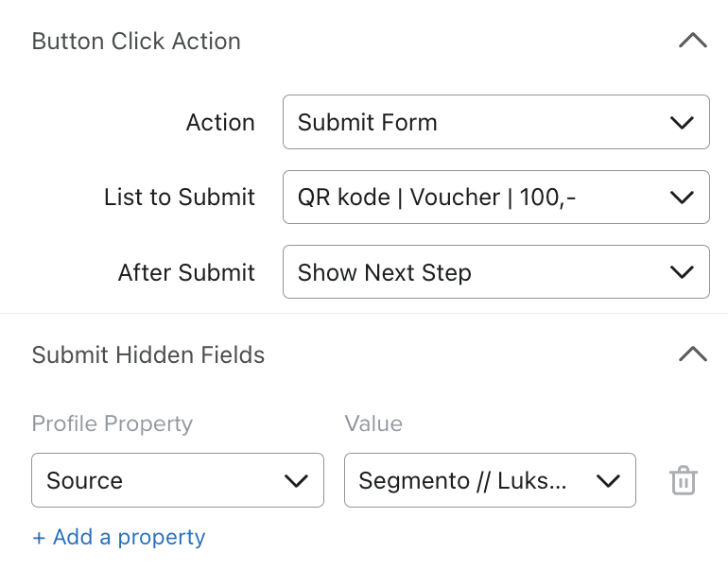This screenshot has height=569, width=728.
Task: Click the Profile Property column label
Action: (x=112, y=423)
